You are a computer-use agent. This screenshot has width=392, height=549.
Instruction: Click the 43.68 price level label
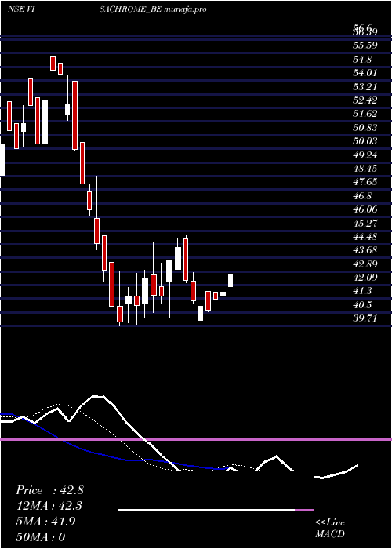point(365,250)
